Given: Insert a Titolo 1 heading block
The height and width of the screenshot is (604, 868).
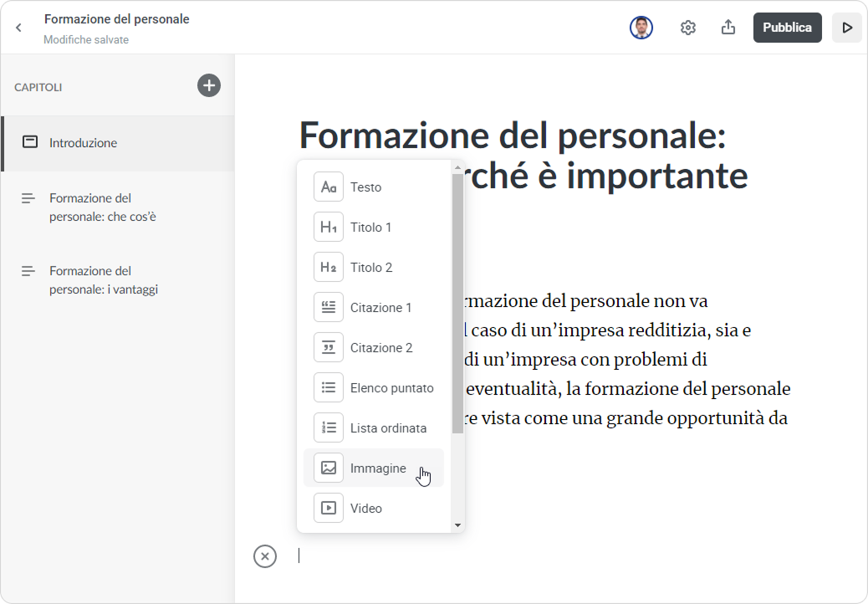Looking at the screenshot, I should 370,228.
